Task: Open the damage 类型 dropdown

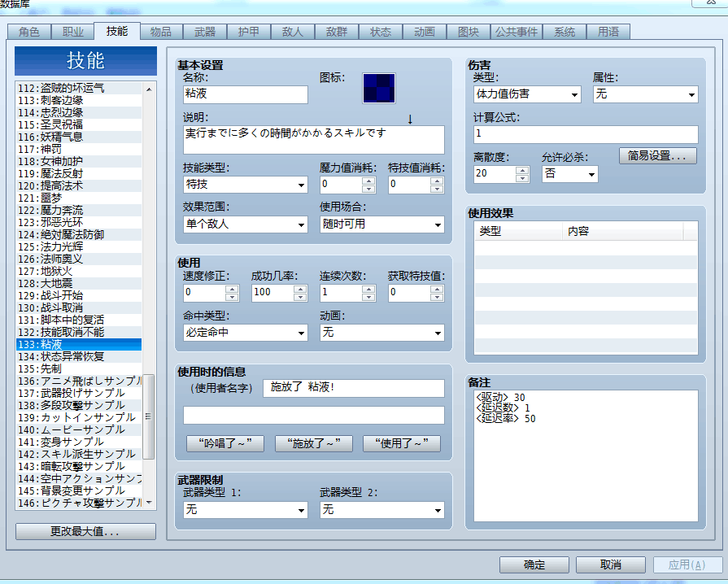Action: pyautogui.click(x=527, y=94)
